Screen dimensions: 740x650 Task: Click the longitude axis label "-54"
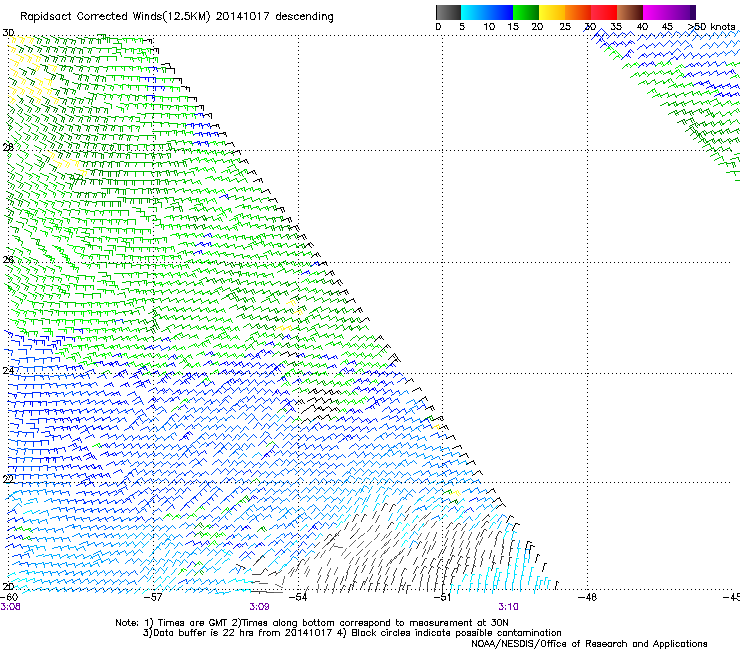(298, 597)
